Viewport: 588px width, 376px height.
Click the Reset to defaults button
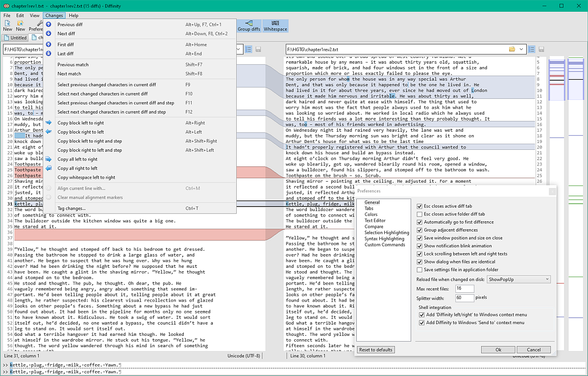tap(376, 350)
